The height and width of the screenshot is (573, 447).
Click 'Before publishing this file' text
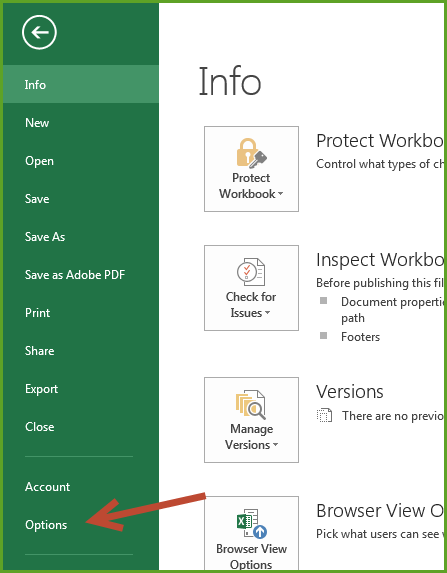(x=380, y=283)
